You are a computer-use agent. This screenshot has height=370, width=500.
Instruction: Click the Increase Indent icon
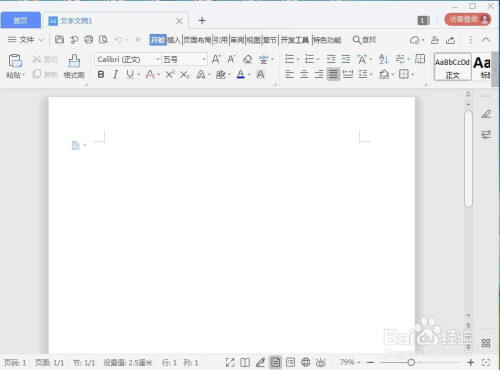[x=346, y=59]
